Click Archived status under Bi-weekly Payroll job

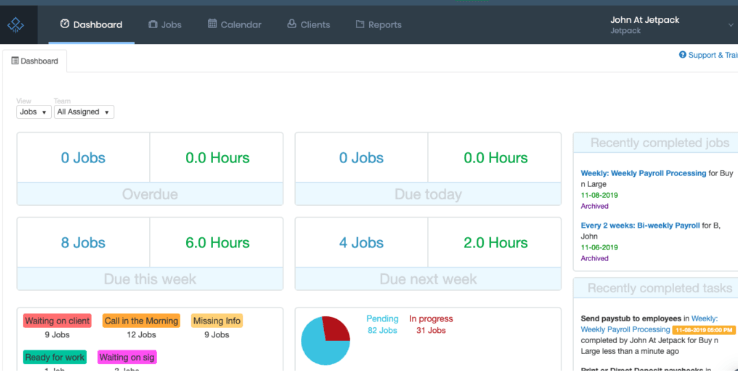594,258
